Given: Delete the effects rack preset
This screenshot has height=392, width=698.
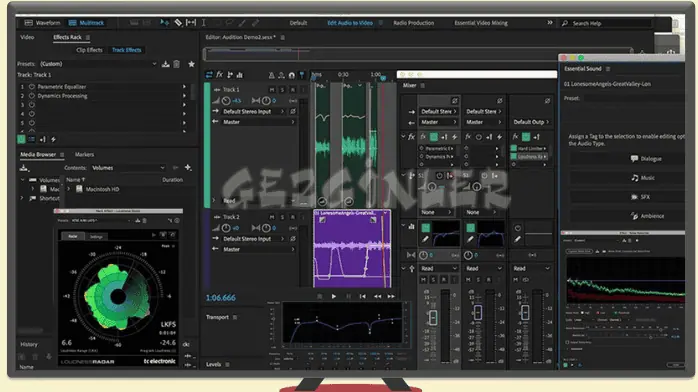Looking at the screenshot, I should click(x=177, y=64).
